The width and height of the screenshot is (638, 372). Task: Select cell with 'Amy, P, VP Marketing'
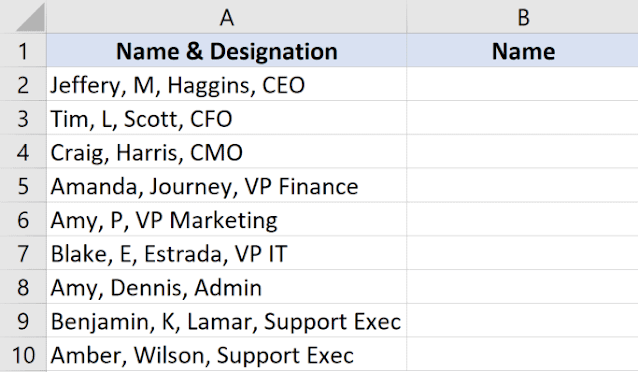click(x=227, y=219)
